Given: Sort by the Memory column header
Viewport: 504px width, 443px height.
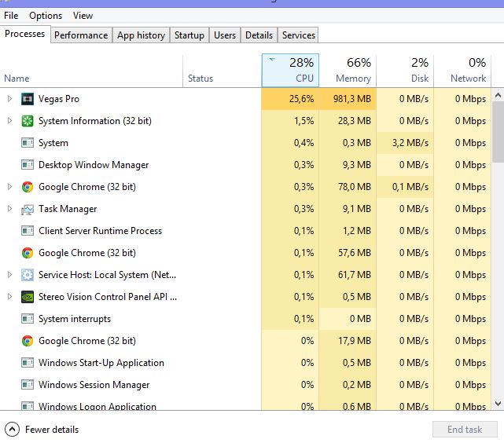Looking at the screenshot, I should pyautogui.click(x=348, y=71).
